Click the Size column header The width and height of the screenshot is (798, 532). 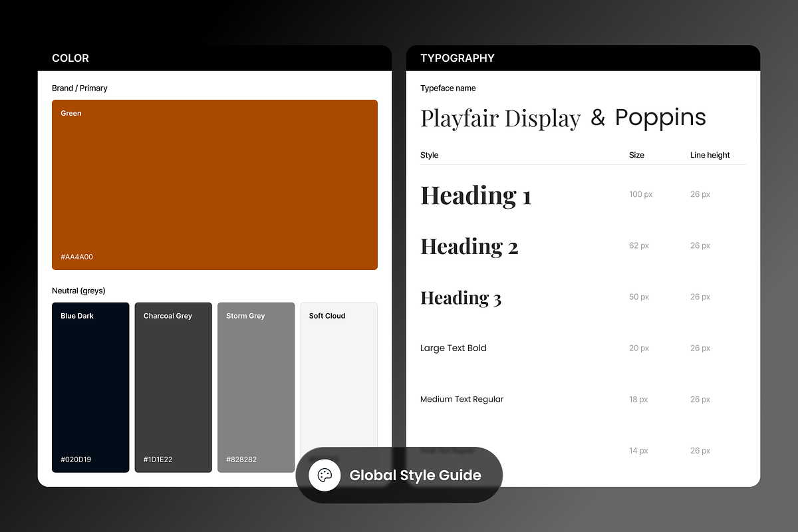(x=637, y=155)
